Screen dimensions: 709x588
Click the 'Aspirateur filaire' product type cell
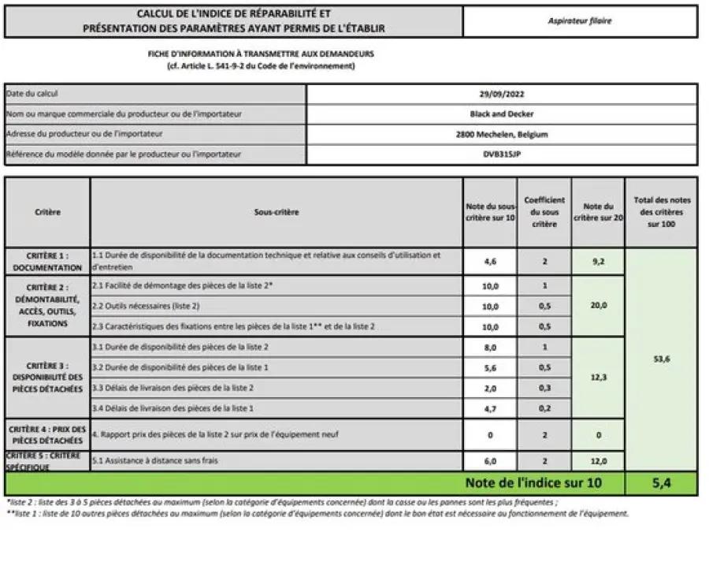click(579, 21)
